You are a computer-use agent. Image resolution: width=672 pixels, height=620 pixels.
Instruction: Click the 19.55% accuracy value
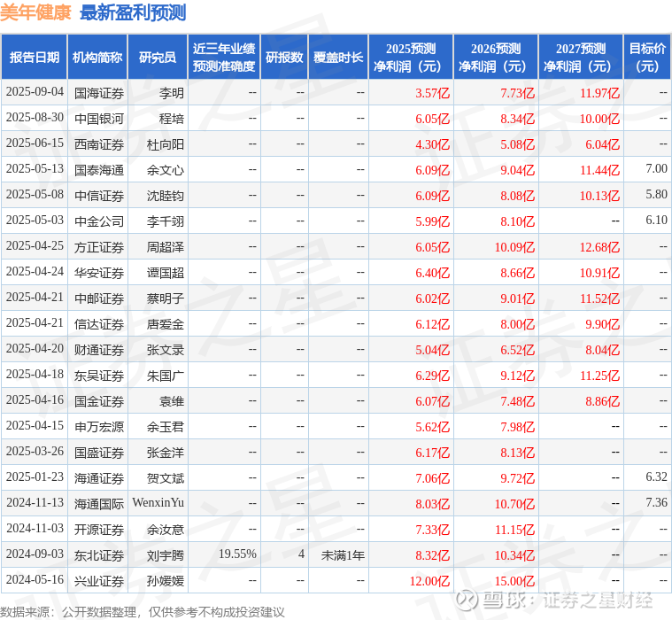click(x=237, y=554)
